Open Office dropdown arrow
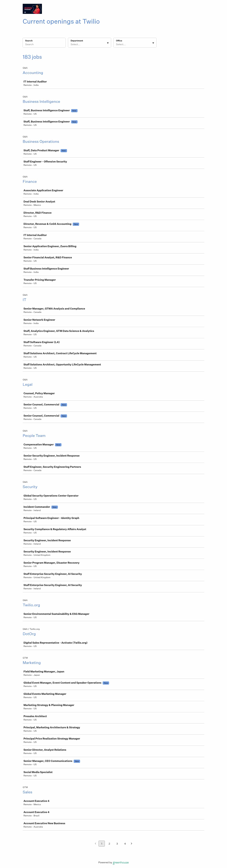Screen dimensions: 227x868 coord(153,43)
